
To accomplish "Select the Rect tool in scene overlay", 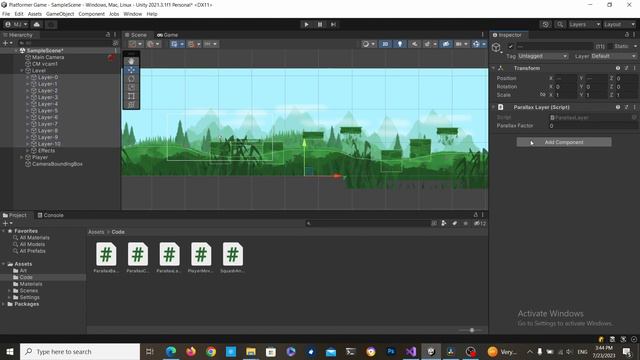I will click(131, 96).
